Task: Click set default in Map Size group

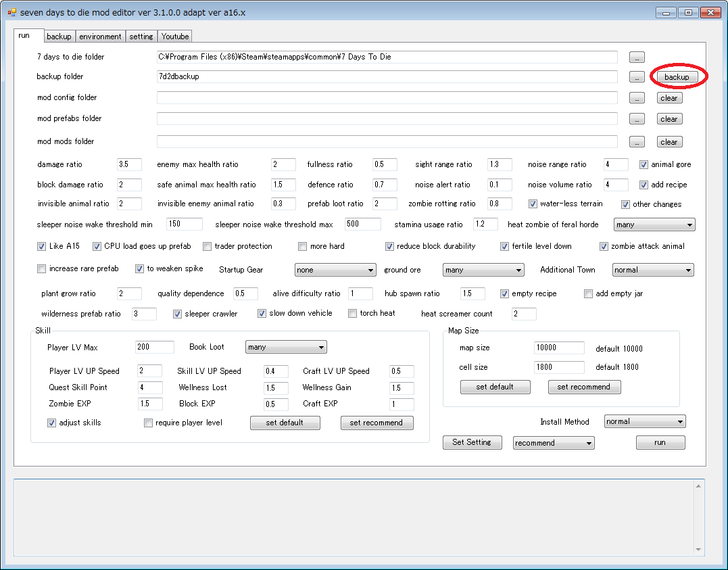Action: (495, 387)
